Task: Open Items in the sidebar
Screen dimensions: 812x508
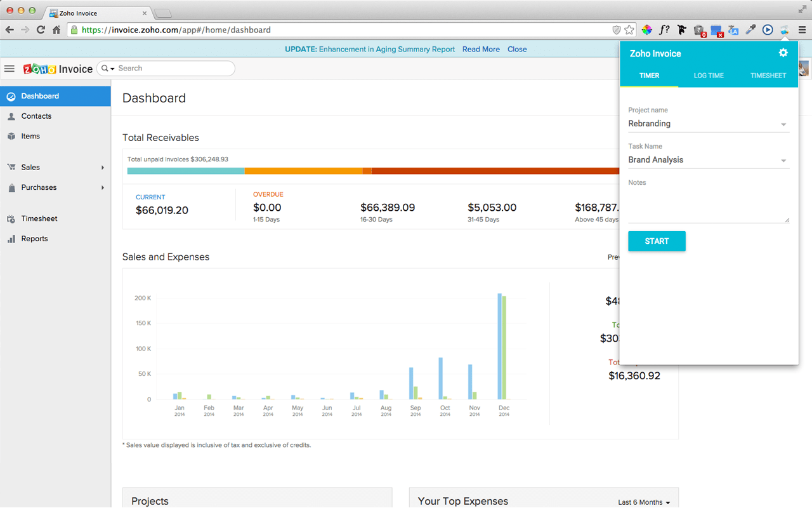Action: tap(30, 137)
